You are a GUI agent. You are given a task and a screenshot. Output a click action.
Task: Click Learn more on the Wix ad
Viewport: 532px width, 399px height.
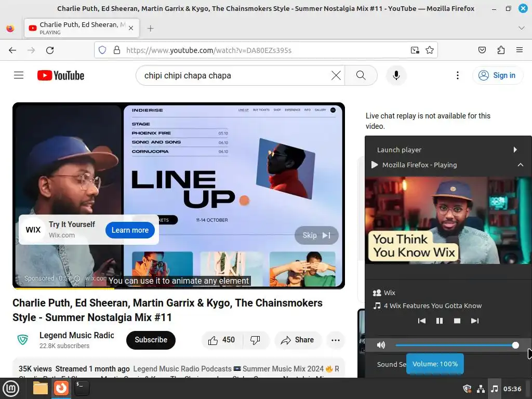pos(130,230)
